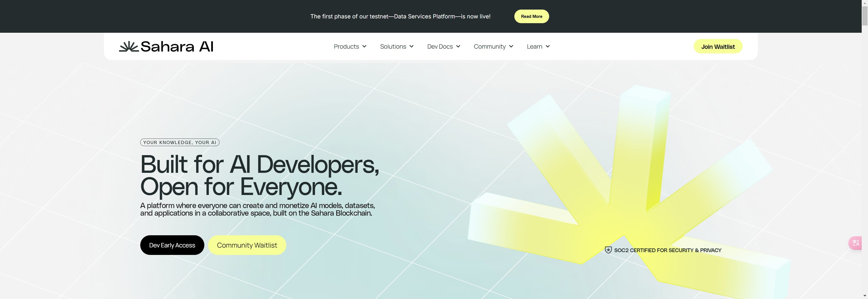The height and width of the screenshot is (299, 868).
Task: Click the scrollbar up arrow
Action: tap(865, 3)
